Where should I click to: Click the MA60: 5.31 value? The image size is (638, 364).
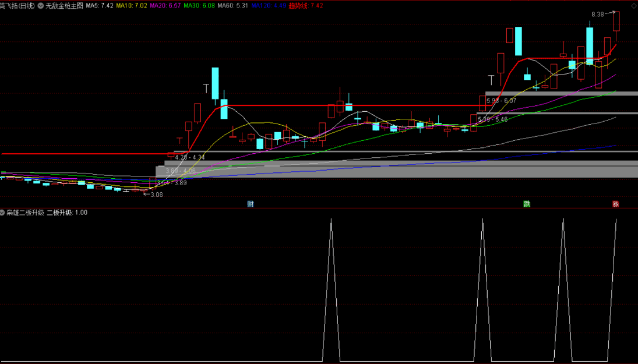coord(232,6)
